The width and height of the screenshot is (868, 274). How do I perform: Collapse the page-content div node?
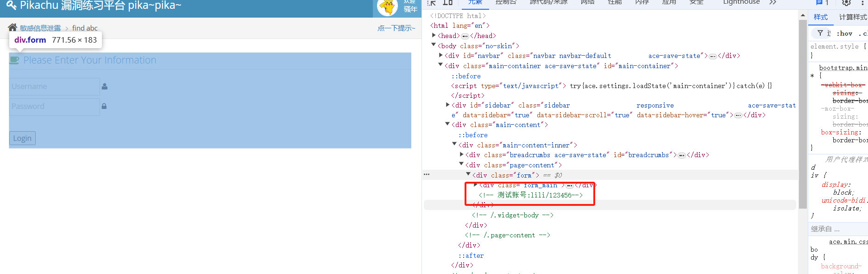[x=462, y=164]
